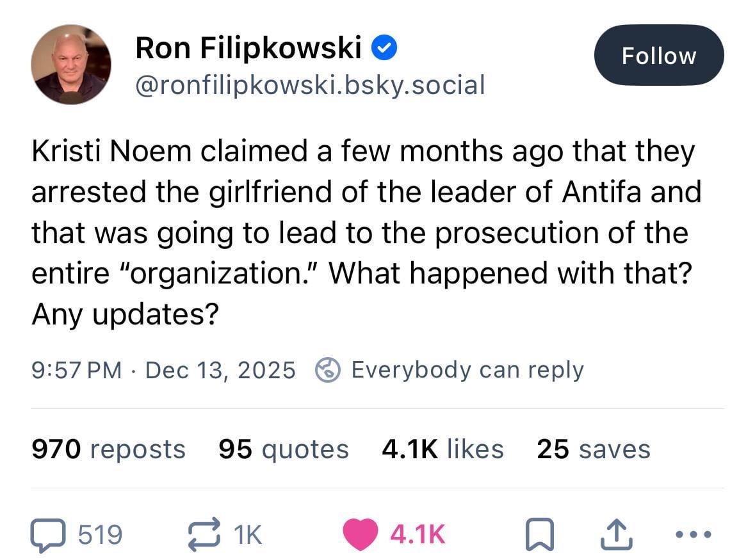Tap the share arrow icon
755x560 pixels.
coord(615,534)
